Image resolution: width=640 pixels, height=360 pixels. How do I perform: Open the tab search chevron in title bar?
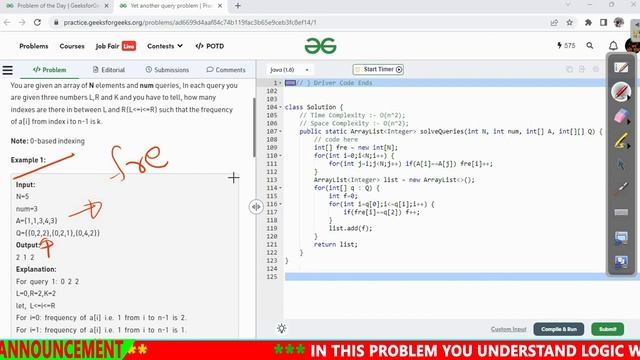[568, 5]
